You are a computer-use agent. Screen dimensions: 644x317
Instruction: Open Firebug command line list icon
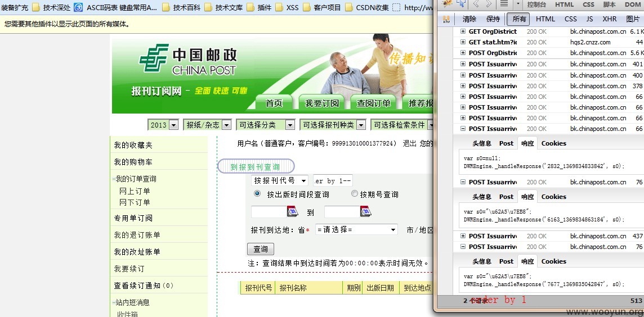click(x=504, y=4)
